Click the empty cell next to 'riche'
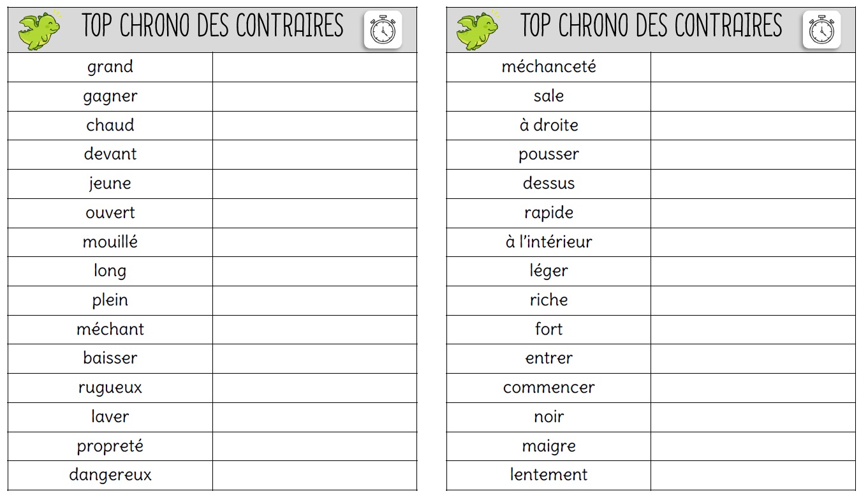Image resolution: width=868 pixels, height=498 pixels. tap(753, 300)
